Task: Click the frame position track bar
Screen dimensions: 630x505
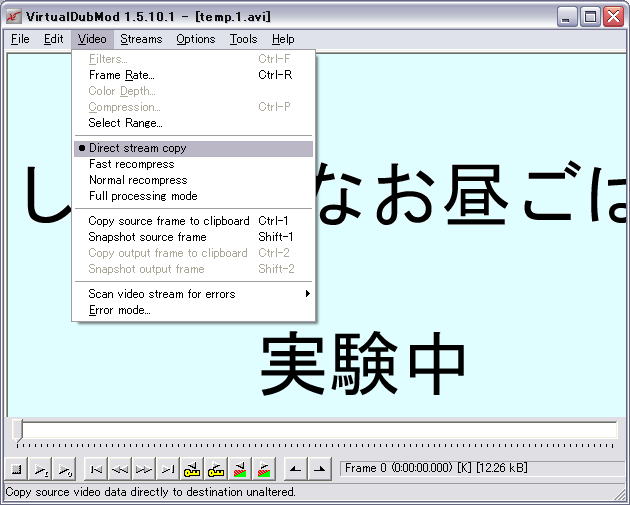Action: [x=317, y=430]
